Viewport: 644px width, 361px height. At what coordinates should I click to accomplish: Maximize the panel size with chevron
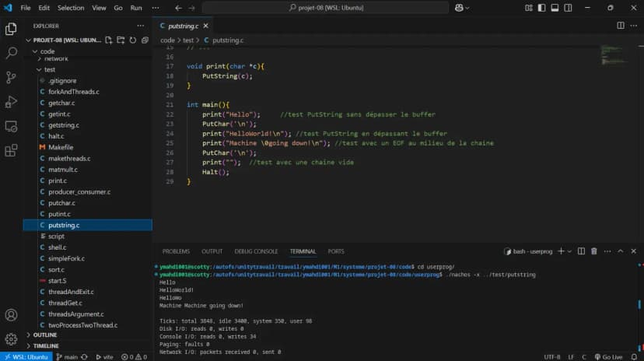point(621,251)
